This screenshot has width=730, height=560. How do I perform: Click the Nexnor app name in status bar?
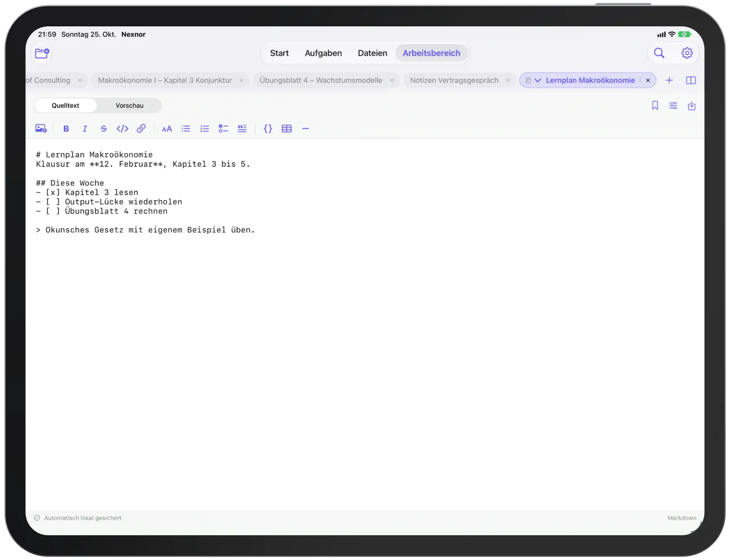[x=133, y=34]
